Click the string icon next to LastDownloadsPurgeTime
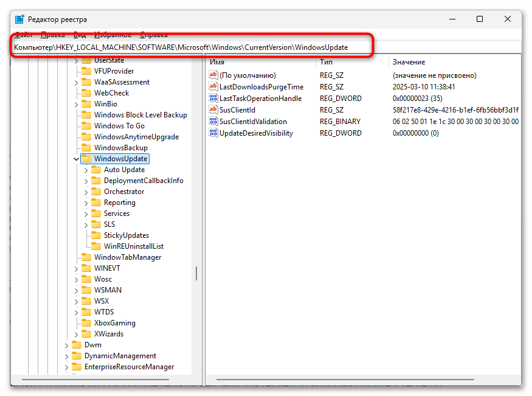Viewport: 532px width, 396px height. [213, 86]
